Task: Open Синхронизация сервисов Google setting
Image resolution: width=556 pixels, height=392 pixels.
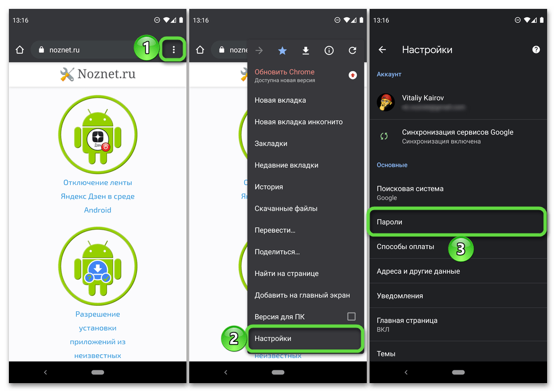Action: coord(457,136)
